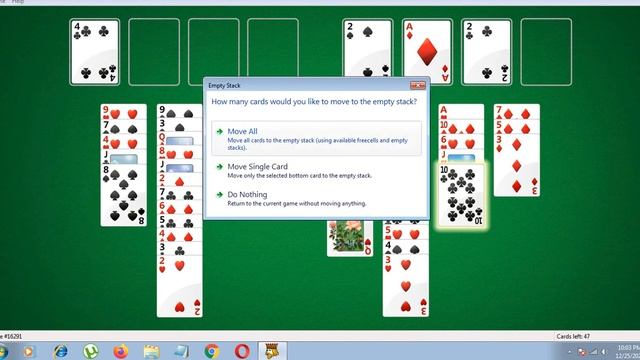Click the 2 of clubs foundation pile
Image resolution: width=640 pixels, height=360 pixels.
[487, 52]
